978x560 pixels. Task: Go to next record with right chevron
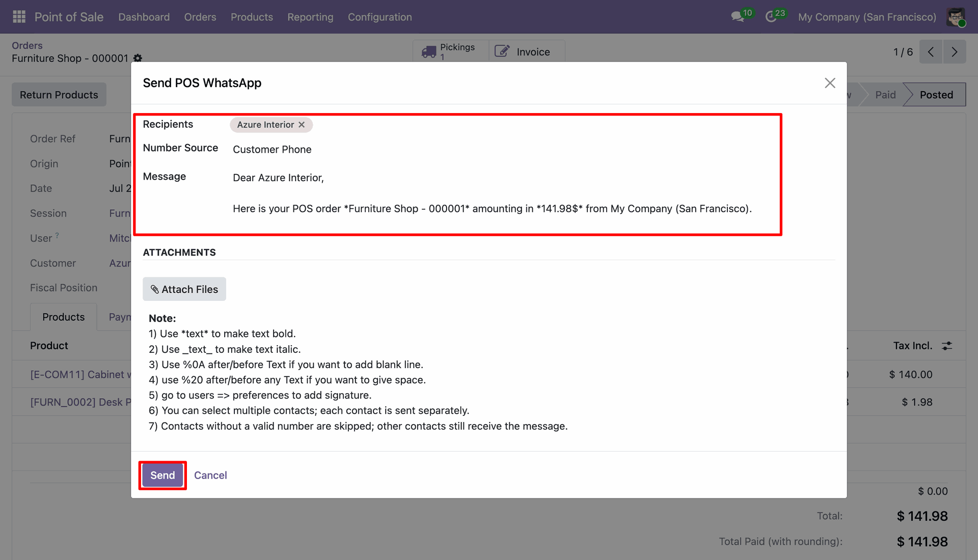(955, 52)
